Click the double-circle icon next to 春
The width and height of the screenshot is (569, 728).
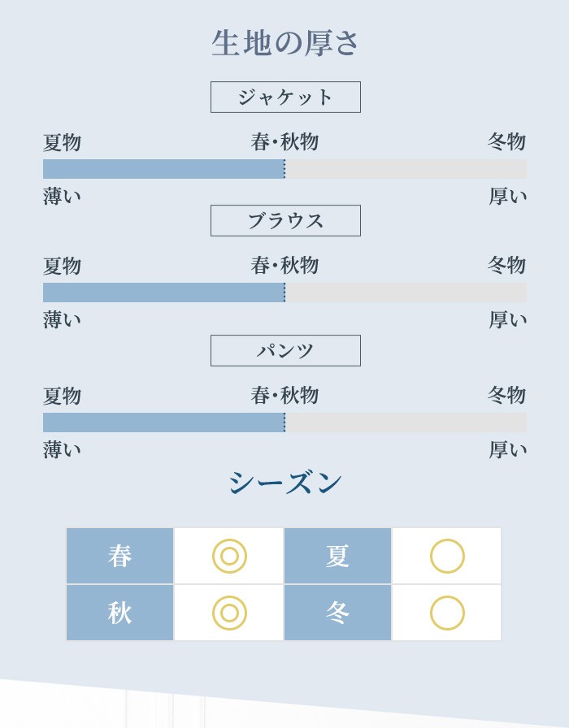click(x=229, y=556)
